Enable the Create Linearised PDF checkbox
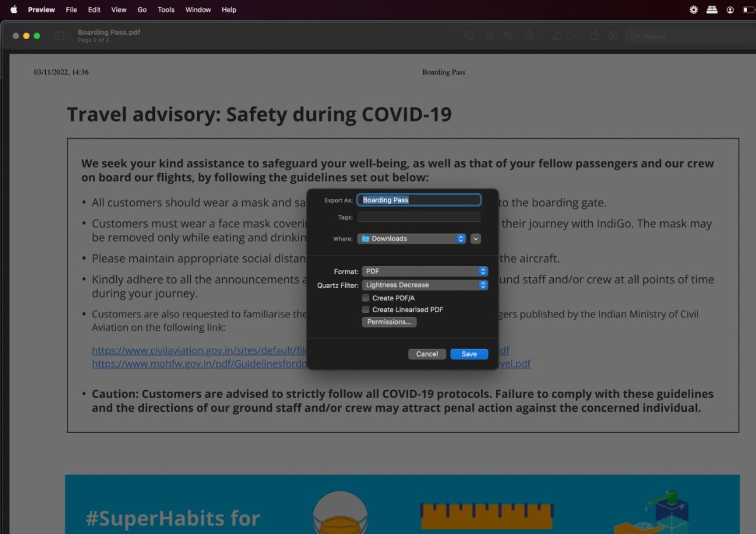Screen dimensions: 756x534 (x=365, y=309)
